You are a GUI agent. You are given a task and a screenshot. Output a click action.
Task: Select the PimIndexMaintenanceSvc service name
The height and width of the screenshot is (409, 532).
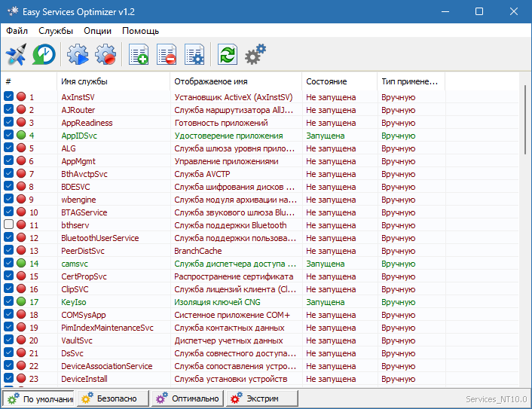pos(107,328)
